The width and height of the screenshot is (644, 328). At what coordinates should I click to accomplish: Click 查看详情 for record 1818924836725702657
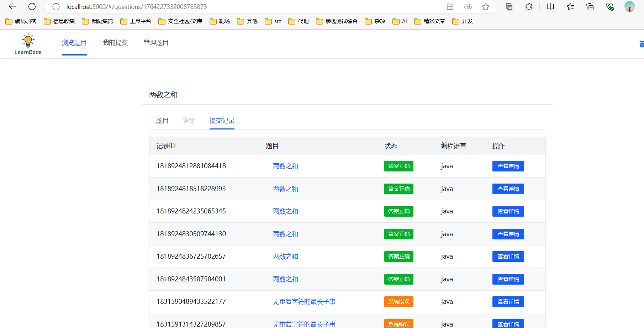(508, 256)
